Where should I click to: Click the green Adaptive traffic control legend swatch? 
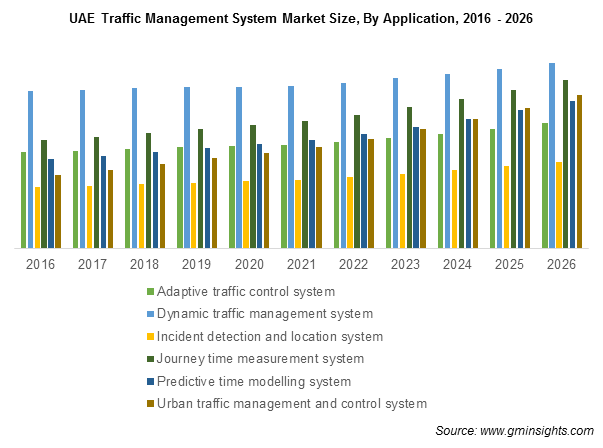pyautogui.click(x=150, y=292)
